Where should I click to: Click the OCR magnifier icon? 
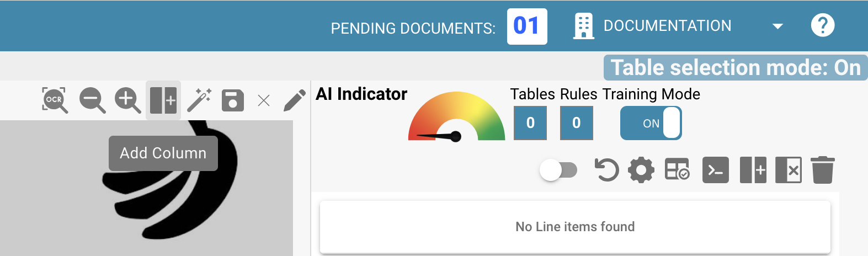click(x=55, y=100)
